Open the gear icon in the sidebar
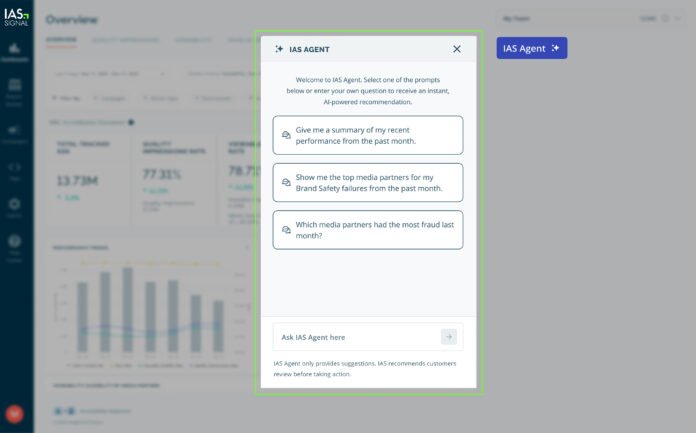 (16, 205)
